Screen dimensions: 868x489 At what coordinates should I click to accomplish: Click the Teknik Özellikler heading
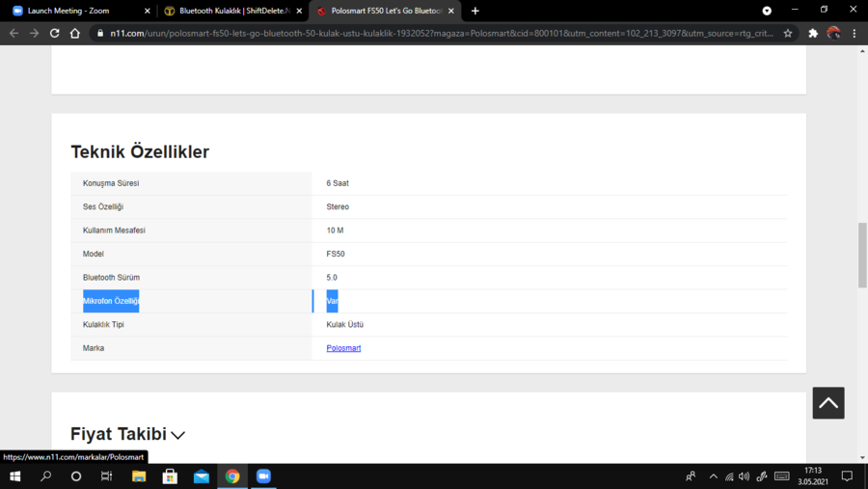pos(140,151)
